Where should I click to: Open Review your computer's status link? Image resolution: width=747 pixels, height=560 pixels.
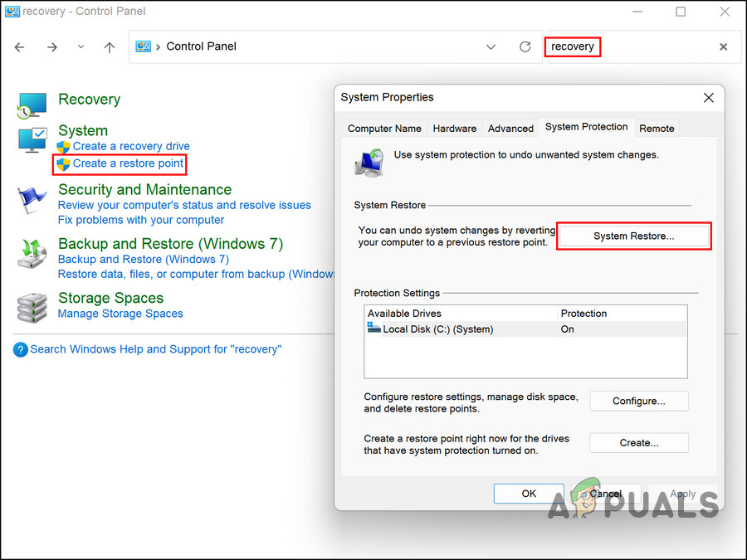pos(184,205)
